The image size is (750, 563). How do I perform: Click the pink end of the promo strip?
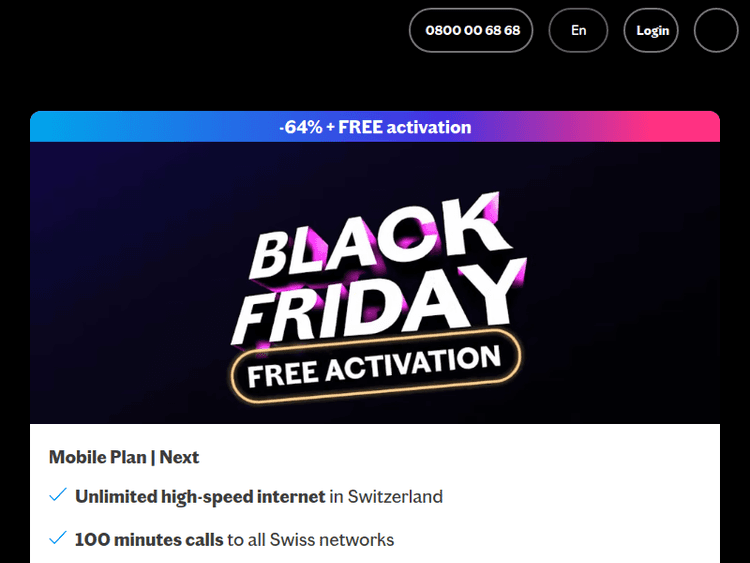click(690, 127)
